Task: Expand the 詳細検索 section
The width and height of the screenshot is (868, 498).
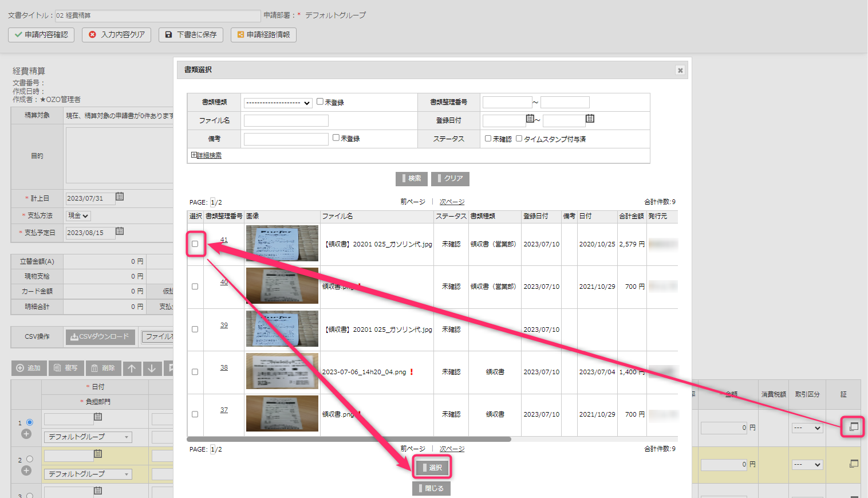Action: (x=207, y=155)
